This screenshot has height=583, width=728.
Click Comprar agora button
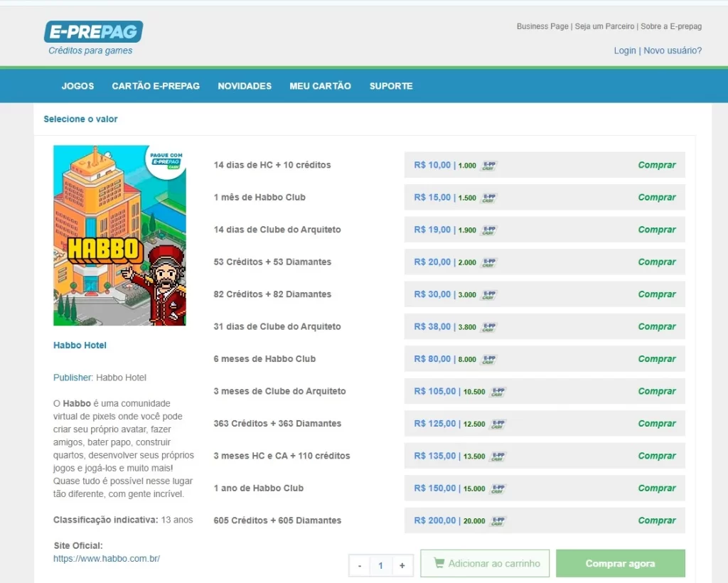coord(620,563)
